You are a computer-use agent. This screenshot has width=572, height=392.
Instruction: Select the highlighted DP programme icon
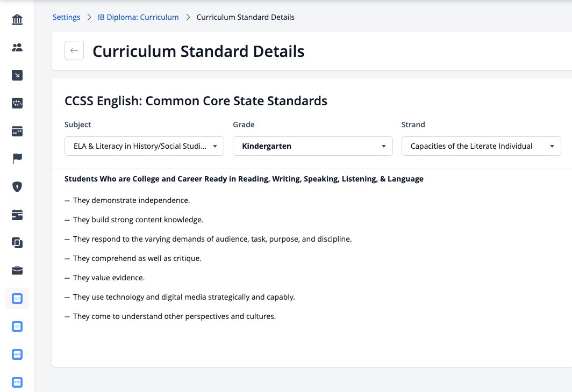17,299
